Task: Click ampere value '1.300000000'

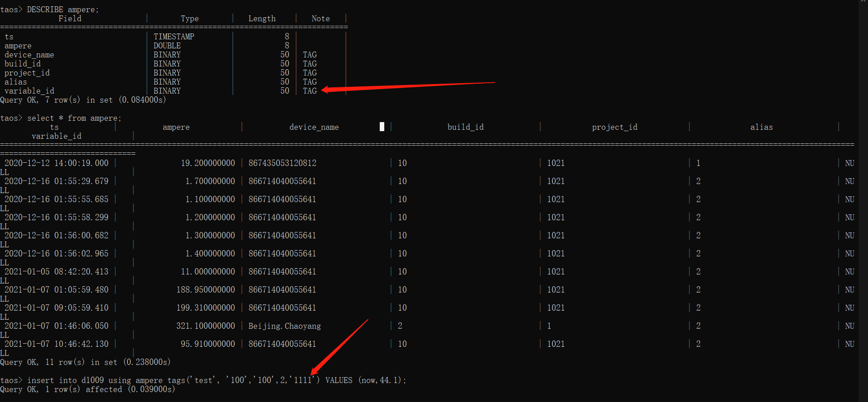Action: [x=210, y=236]
